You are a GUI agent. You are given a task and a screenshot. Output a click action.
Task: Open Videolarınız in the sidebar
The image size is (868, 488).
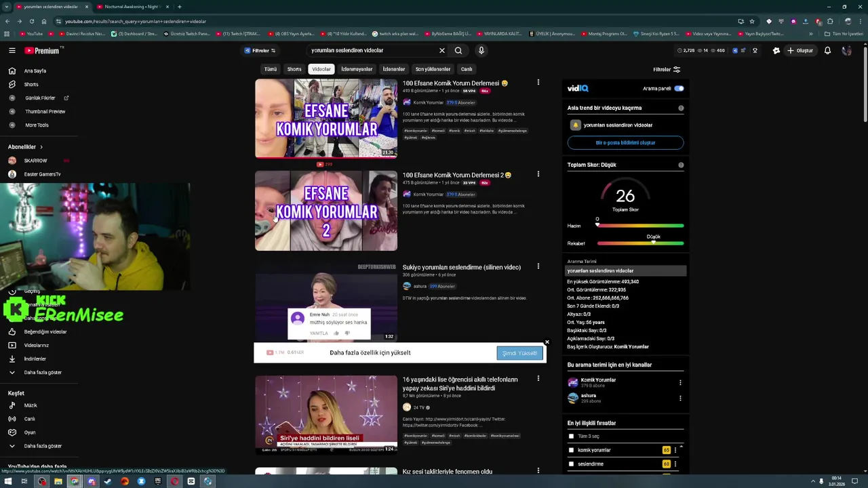37,345
